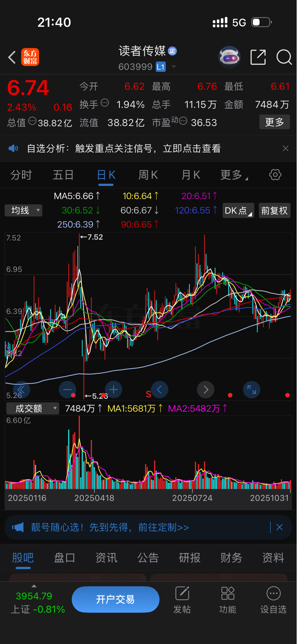297x644 pixels.
Task: Move chart right with right chevron
Action: coord(205,389)
